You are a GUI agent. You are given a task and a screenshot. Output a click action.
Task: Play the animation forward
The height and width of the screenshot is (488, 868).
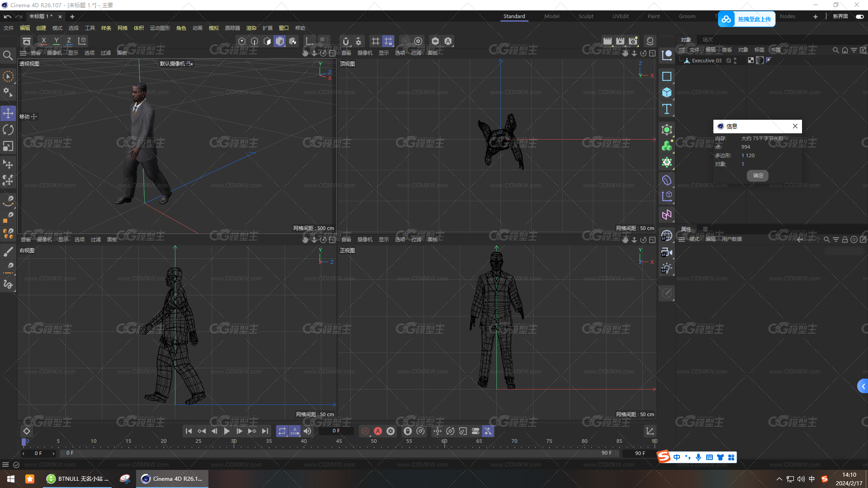point(227,431)
